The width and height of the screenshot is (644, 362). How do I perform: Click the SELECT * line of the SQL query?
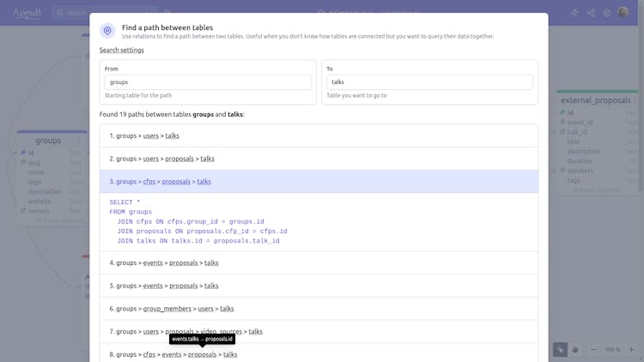pyautogui.click(x=125, y=202)
